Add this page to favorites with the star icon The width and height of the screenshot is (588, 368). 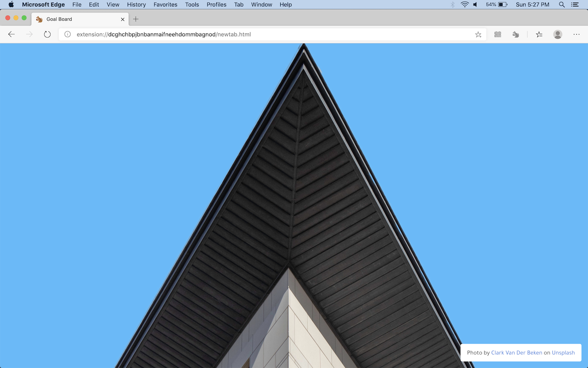click(x=478, y=34)
